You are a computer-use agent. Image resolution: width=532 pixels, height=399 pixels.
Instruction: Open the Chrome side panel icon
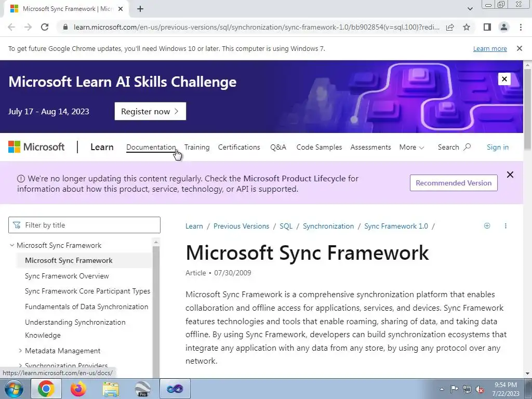[x=487, y=27]
